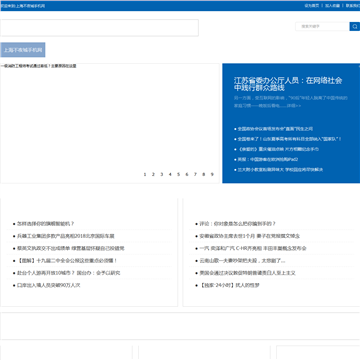The image size is (360, 360).
Task: Select slideshow page number 6
Action: tap(187, 174)
